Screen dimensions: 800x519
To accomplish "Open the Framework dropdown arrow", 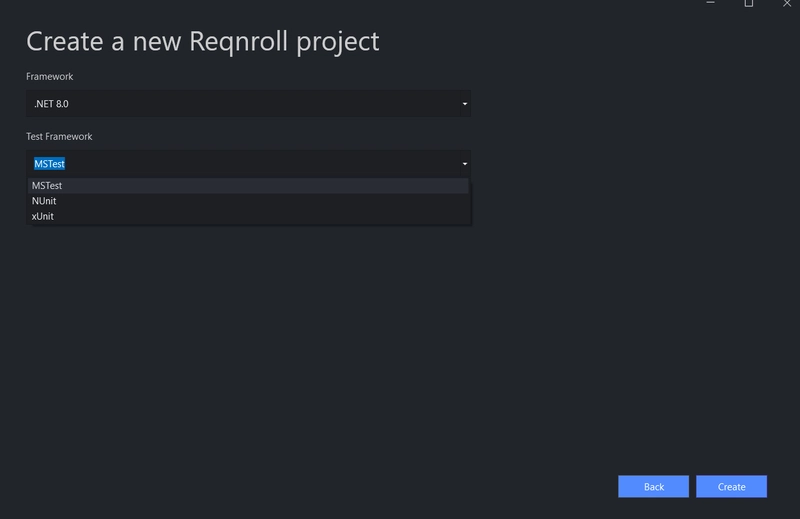I will pyautogui.click(x=465, y=103).
